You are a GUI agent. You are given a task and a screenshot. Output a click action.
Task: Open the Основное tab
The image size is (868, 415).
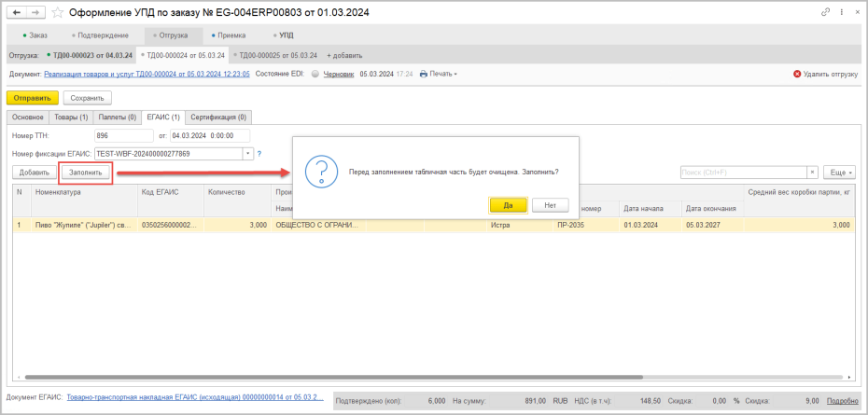pos(28,118)
